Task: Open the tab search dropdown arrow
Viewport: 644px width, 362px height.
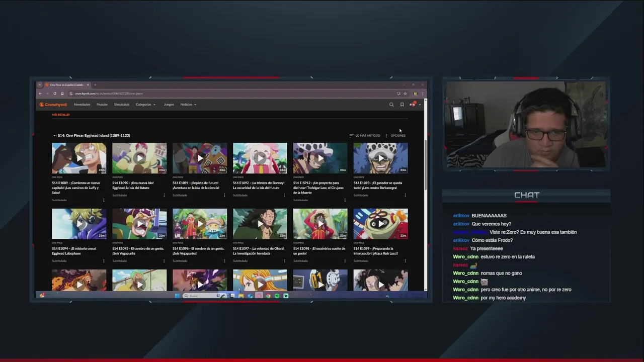Action: point(40,85)
